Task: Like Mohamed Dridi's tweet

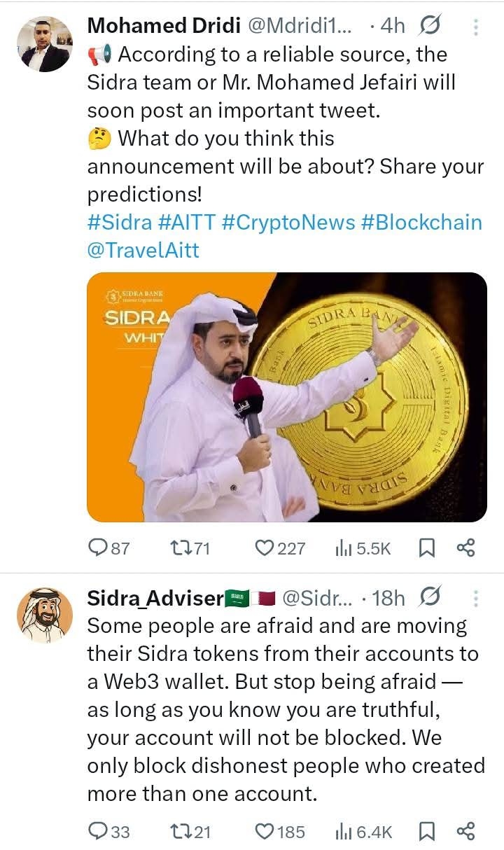Action: click(x=264, y=548)
